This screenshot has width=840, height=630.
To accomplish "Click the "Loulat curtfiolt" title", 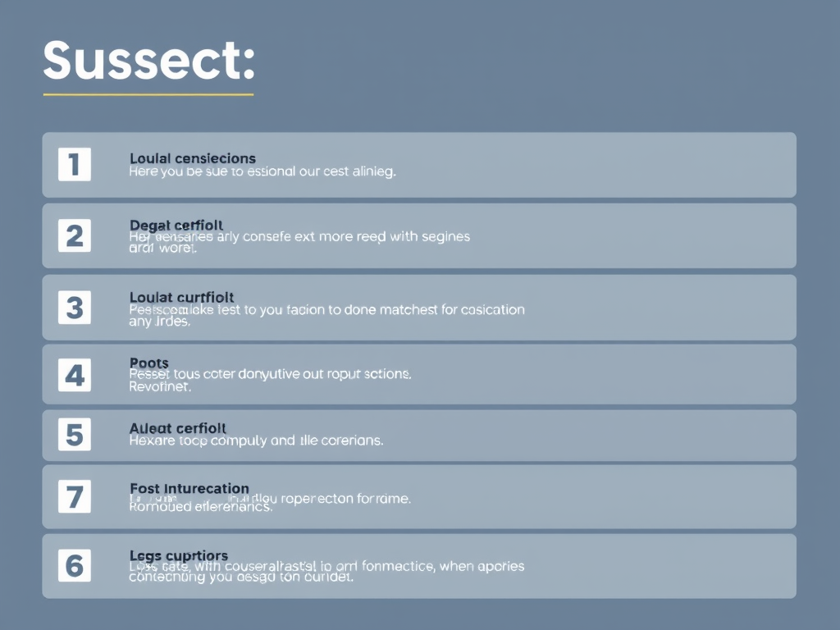I will 182,297.
